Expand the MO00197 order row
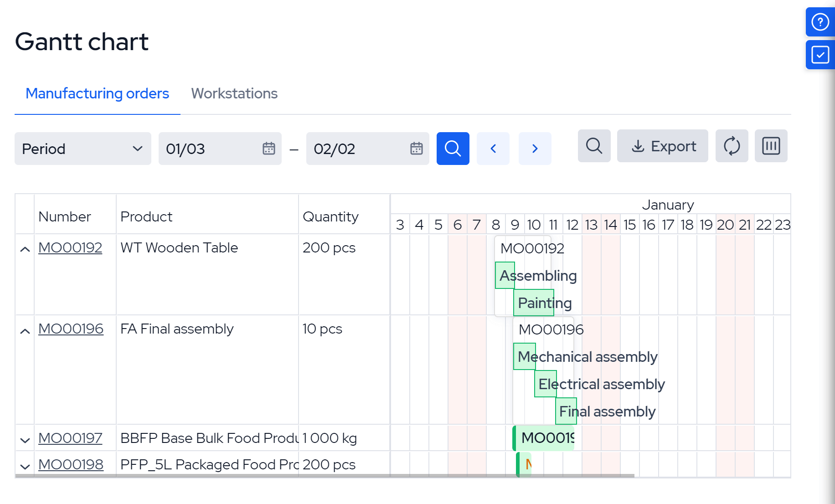Screen dimensions: 835x504 click(25, 438)
